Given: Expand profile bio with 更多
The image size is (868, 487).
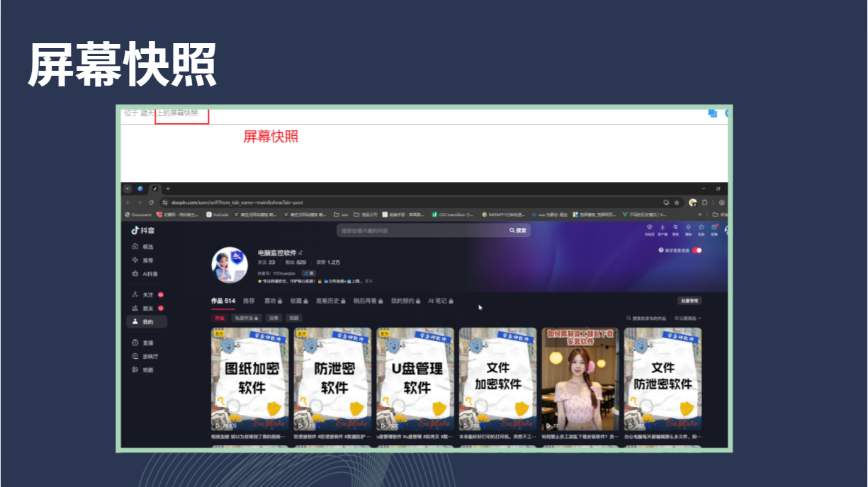Looking at the screenshot, I should 368,281.
